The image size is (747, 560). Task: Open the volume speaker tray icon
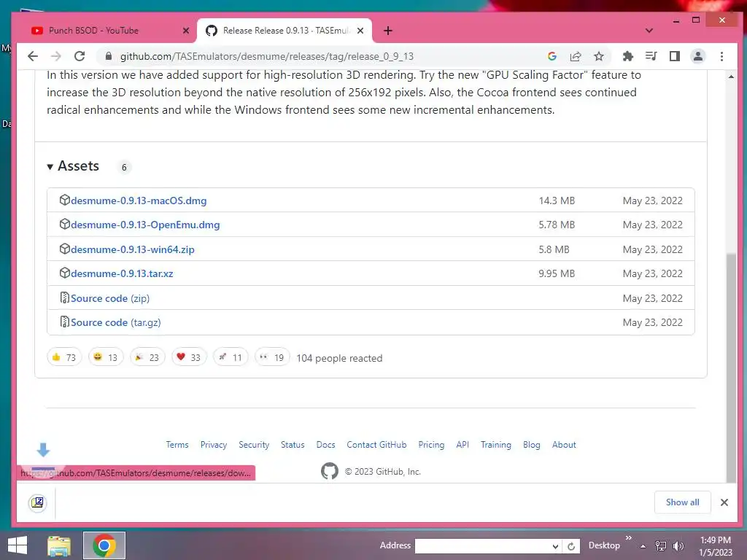(678, 545)
